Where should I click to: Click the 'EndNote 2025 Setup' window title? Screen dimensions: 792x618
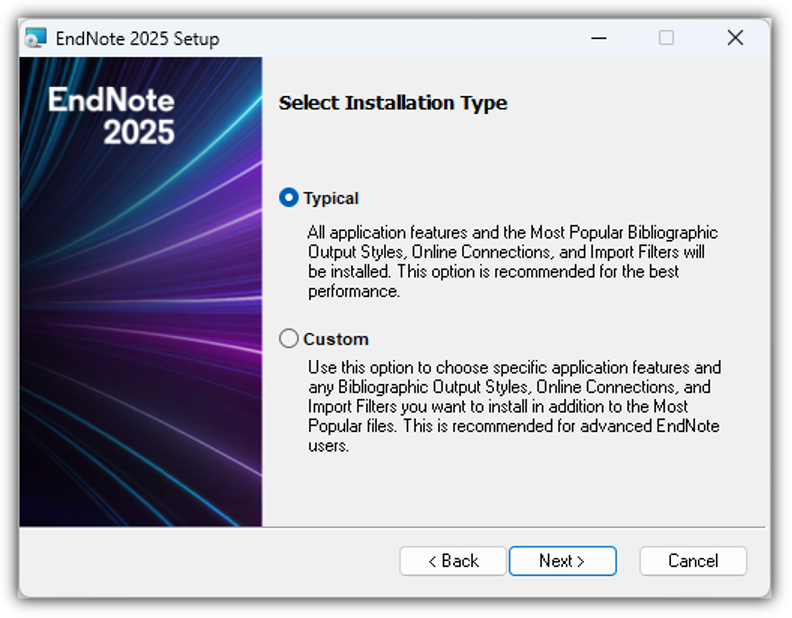[137, 38]
